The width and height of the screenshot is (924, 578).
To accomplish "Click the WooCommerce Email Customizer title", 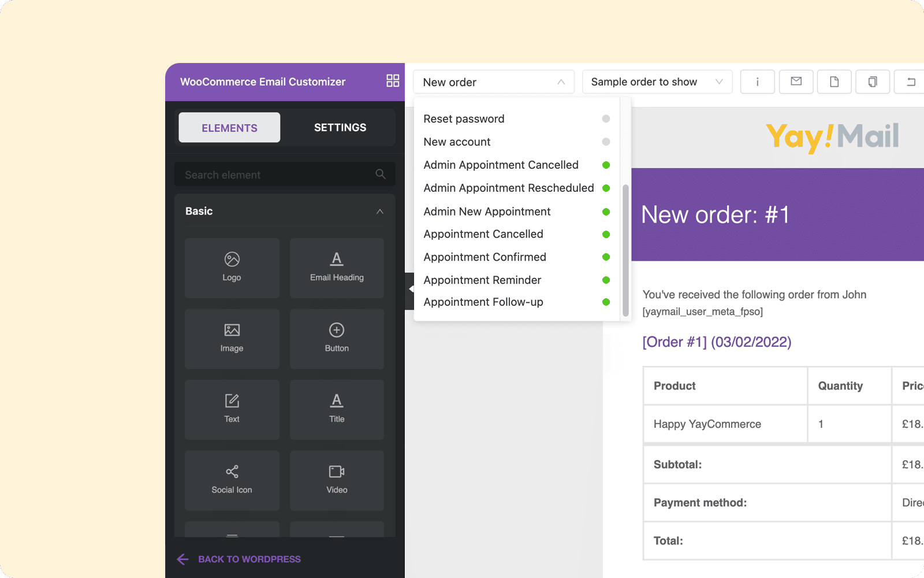I will tap(263, 81).
